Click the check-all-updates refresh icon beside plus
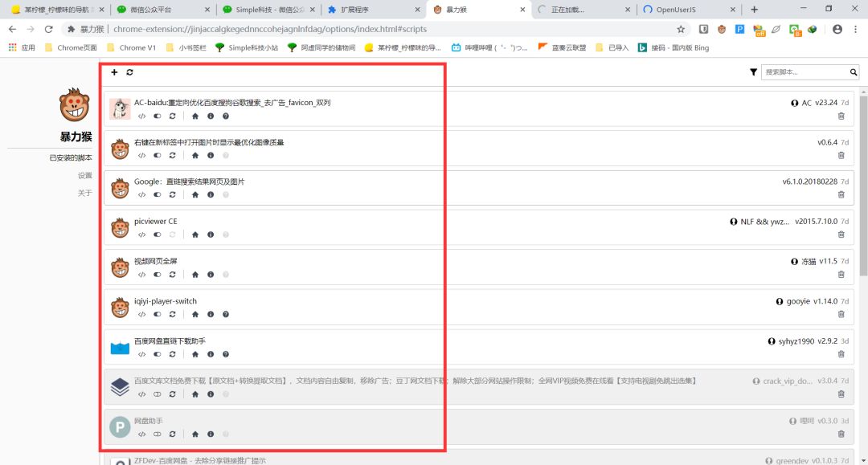 [129, 72]
